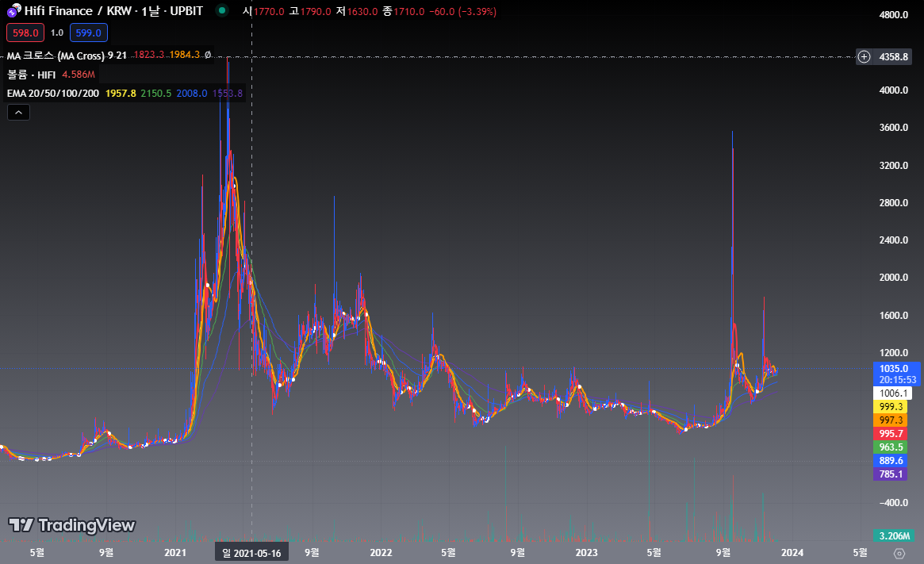
Task: Click the 2024 label on time axis
Action: [x=792, y=553]
